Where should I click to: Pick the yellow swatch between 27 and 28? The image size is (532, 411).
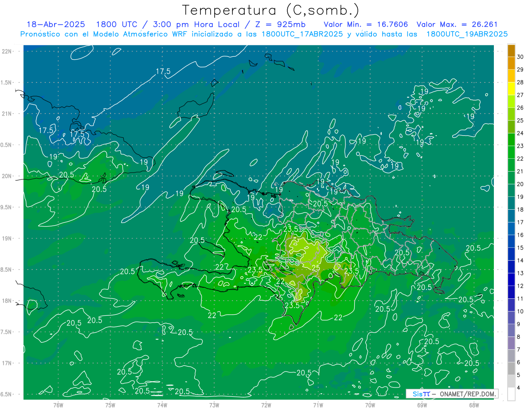click(512, 89)
